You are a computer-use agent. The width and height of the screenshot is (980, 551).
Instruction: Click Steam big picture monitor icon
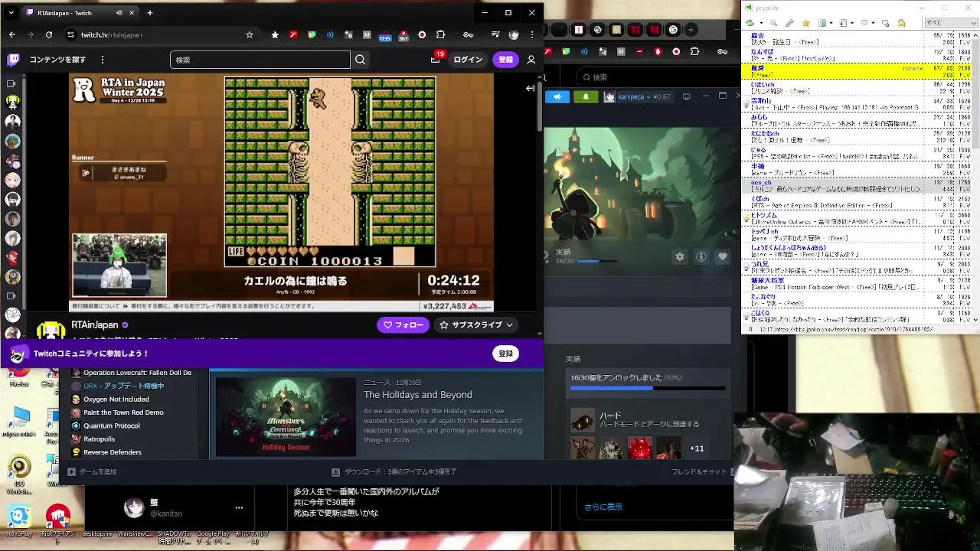pyautogui.click(x=686, y=96)
